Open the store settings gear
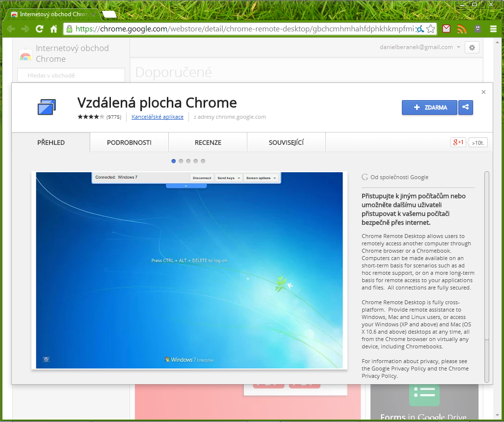 (x=472, y=48)
